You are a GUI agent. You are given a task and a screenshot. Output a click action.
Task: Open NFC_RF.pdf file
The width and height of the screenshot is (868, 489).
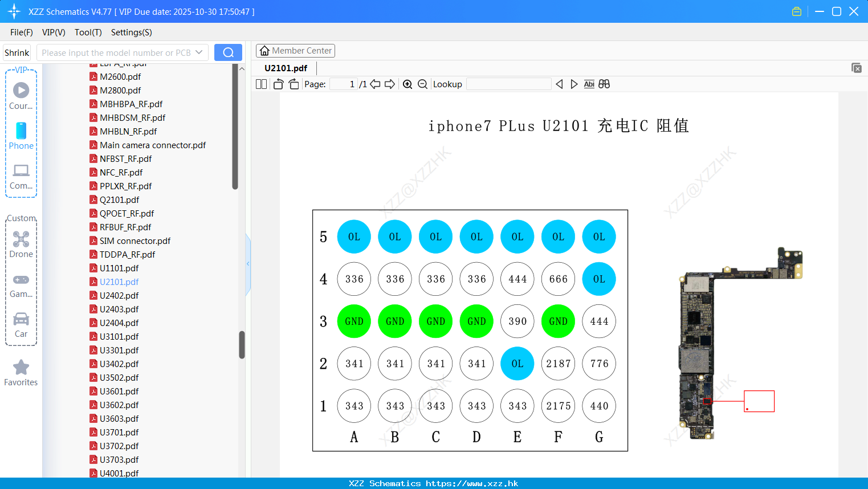pyautogui.click(x=121, y=172)
